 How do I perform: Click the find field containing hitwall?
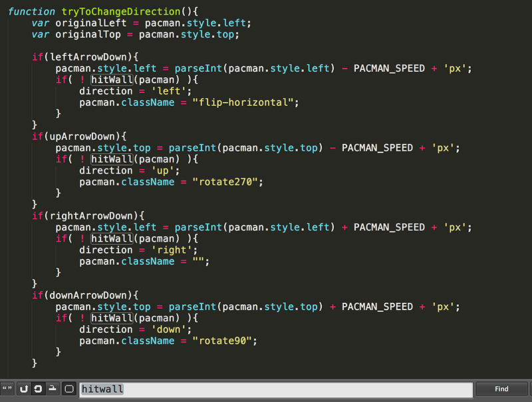(x=276, y=389)
